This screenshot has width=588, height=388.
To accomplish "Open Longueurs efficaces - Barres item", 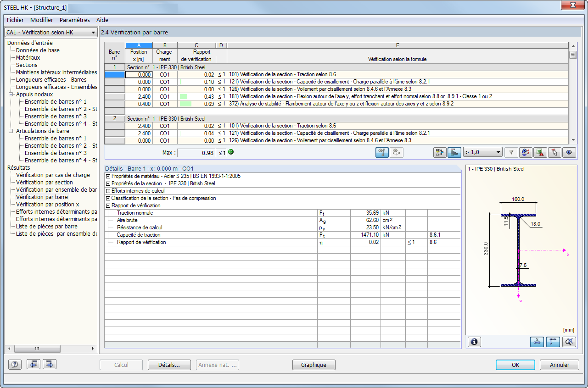I will coord(51,80).
